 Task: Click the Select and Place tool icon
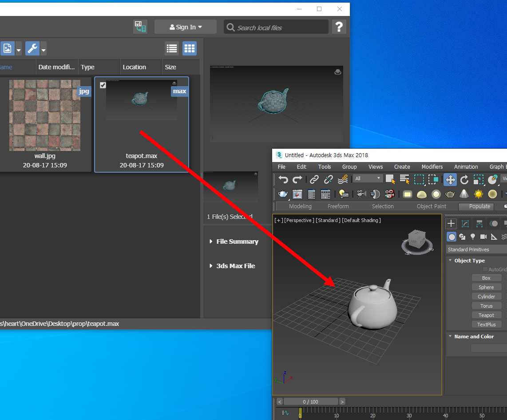tap(492, 179)
